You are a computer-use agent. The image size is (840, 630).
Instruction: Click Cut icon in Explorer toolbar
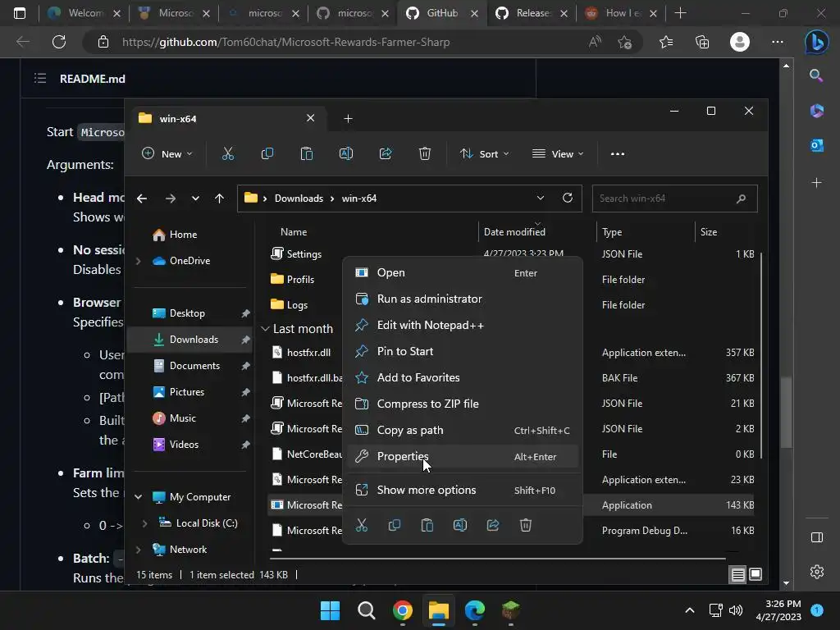tap(228, 153)
